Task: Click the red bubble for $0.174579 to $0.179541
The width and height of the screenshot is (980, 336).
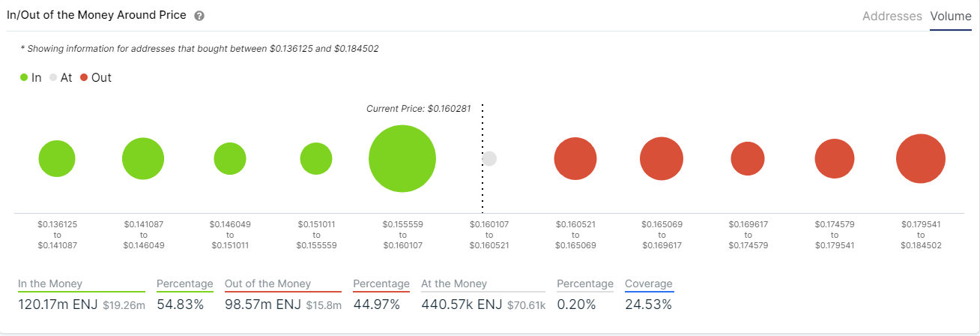Action: pyautogui.click(x=835, y=159)
